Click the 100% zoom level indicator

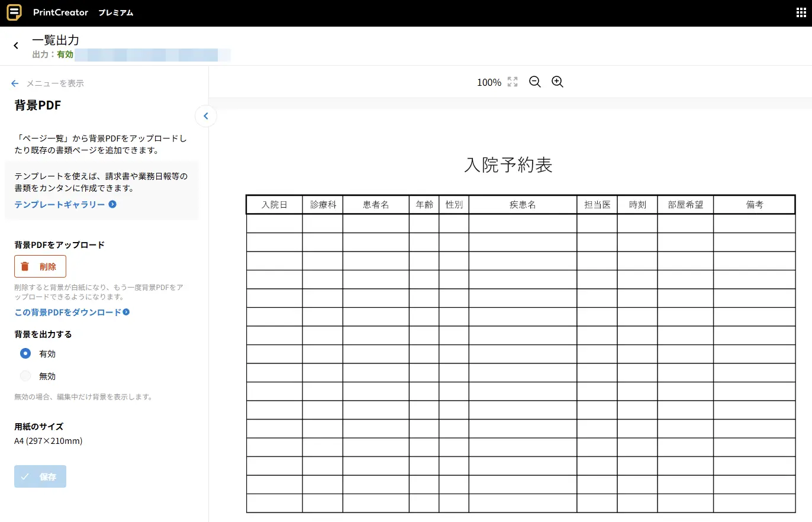(x=489, y=82)
